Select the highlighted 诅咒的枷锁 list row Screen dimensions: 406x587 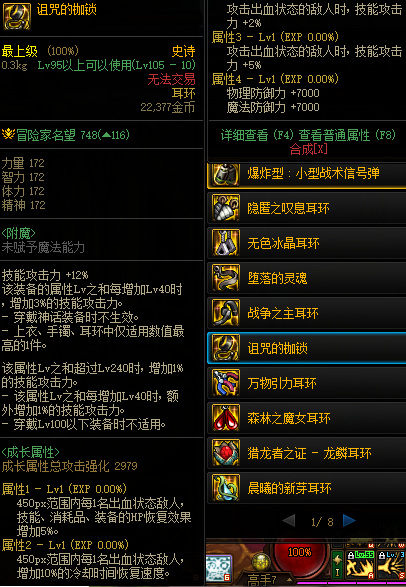306,348
